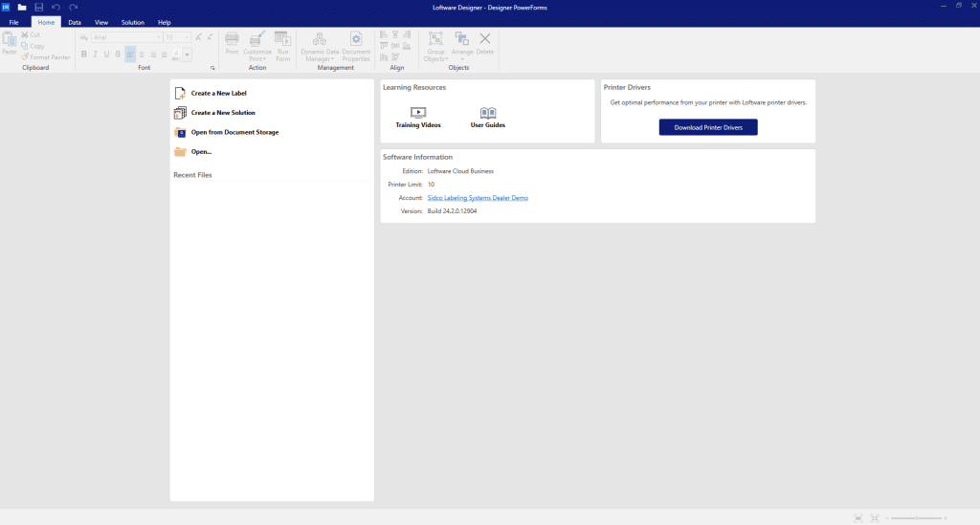Click the zoom in plus button

click(x=946, y=518)
